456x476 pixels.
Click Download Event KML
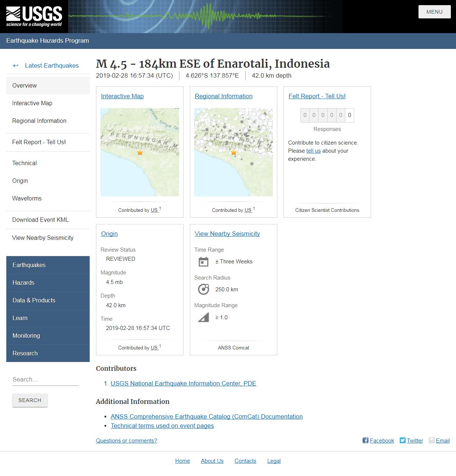pos(48,220)
